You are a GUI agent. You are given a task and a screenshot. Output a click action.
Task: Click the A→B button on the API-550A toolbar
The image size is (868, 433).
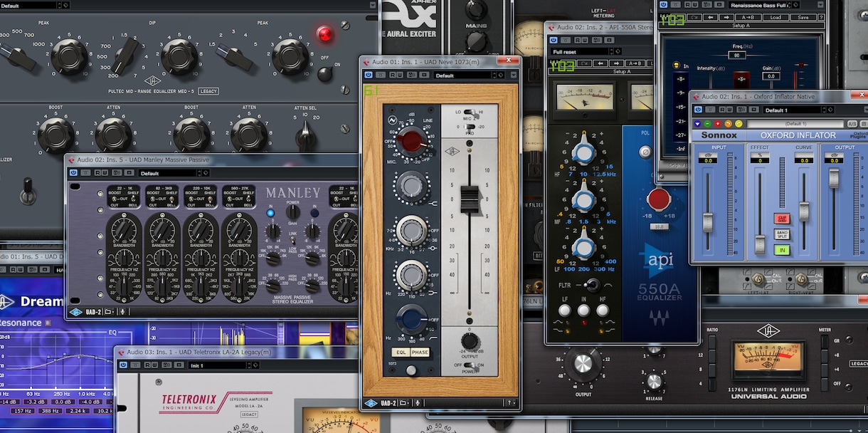635,63
